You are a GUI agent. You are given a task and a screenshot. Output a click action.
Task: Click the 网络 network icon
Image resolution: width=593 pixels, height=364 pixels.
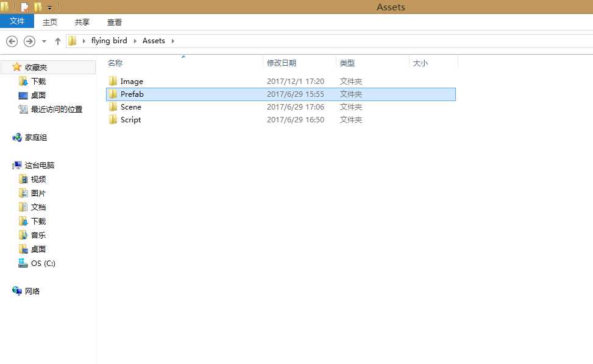click(x=17, y=291)
